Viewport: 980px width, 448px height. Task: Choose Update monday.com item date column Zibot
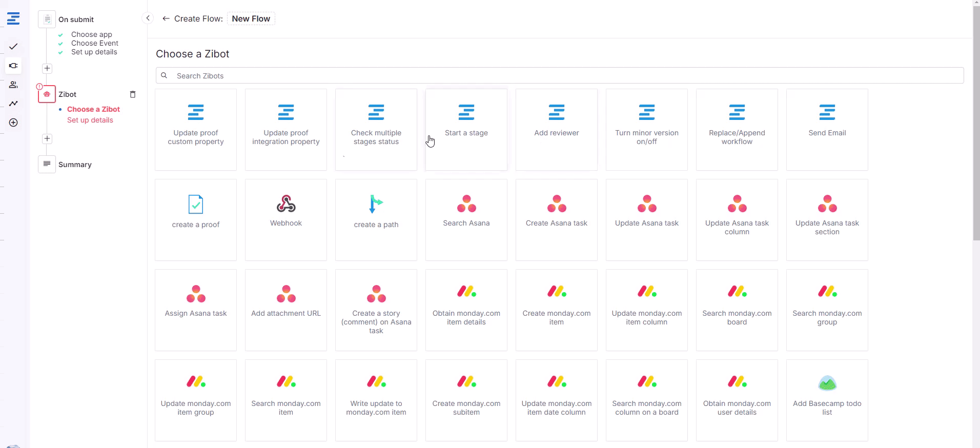[557, 400]
